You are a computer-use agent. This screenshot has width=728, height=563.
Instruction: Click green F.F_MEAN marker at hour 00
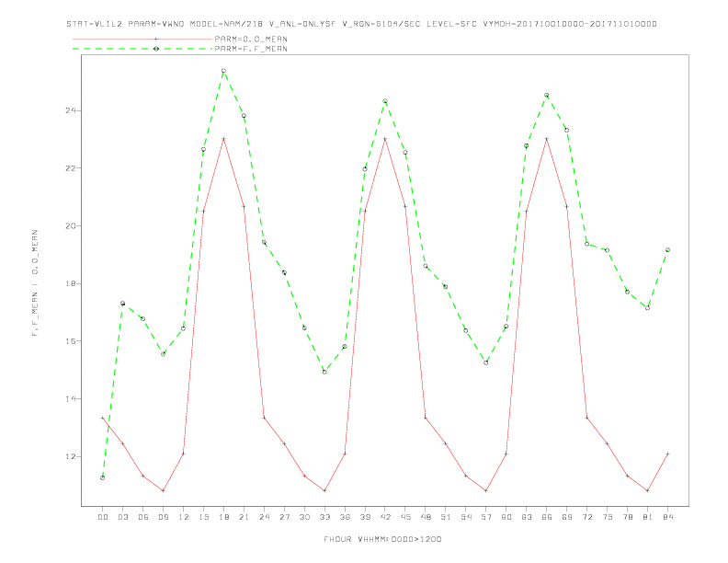(103, 477)
